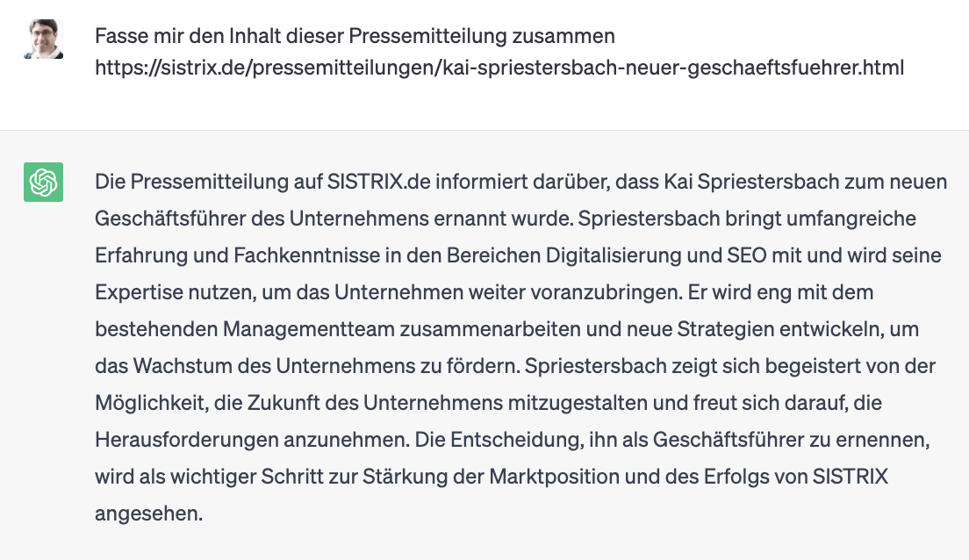Click the final word 'angesehen.' of the answer
This screenshot has width=969, height=560.
coord(149,513)
